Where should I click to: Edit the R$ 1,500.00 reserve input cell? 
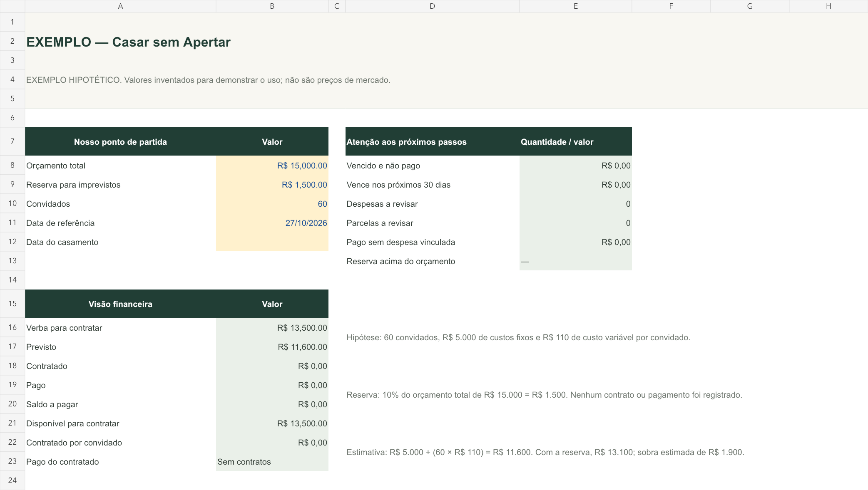pos(272,185)
